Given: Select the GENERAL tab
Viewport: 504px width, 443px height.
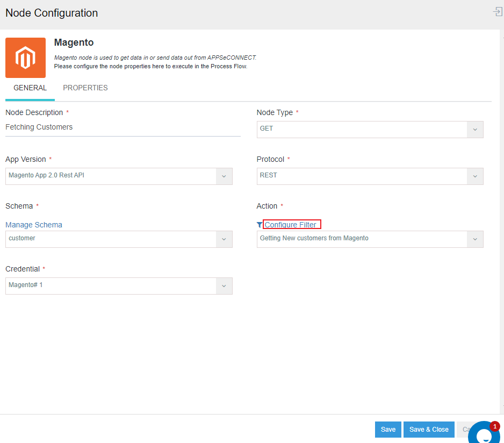Looking at the screenshot, I should pyautogui.click(x=30, y=88).
